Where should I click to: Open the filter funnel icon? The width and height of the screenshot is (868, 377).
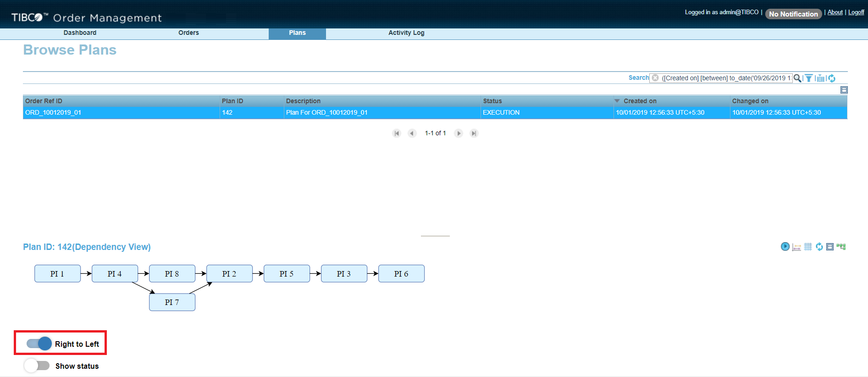click(809, 78)
